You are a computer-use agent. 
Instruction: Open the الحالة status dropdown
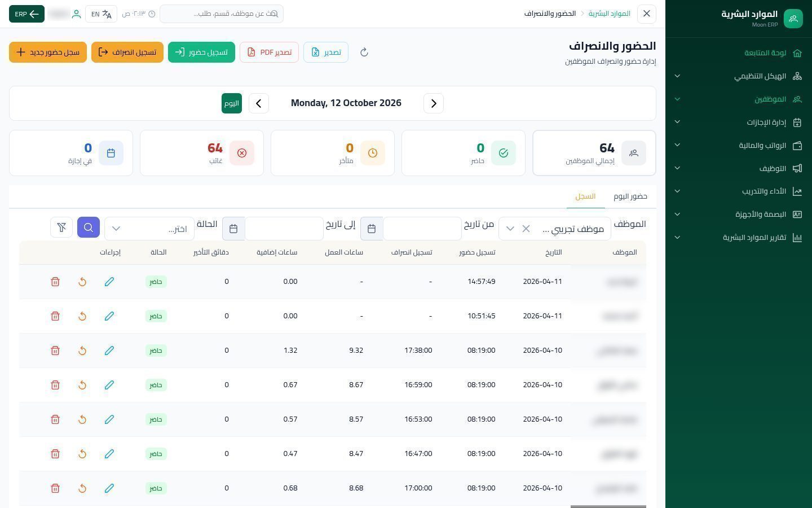[149, 229]
